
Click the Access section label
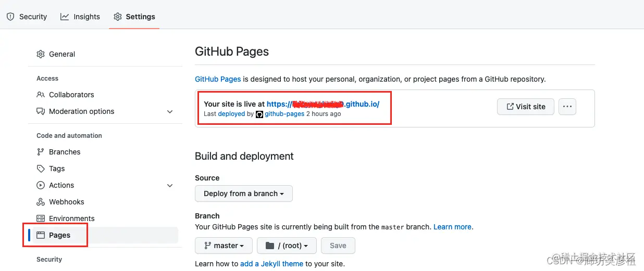pos(47,79)
